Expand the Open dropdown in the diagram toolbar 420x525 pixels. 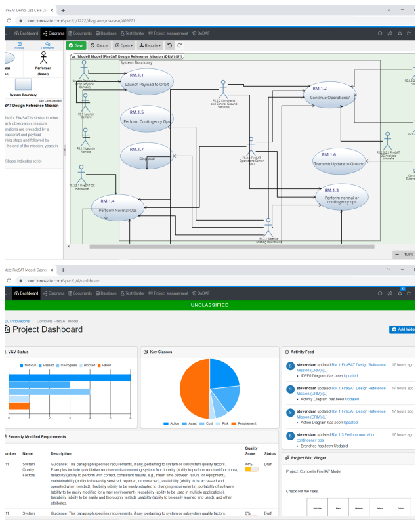click(x=125, y=45)
